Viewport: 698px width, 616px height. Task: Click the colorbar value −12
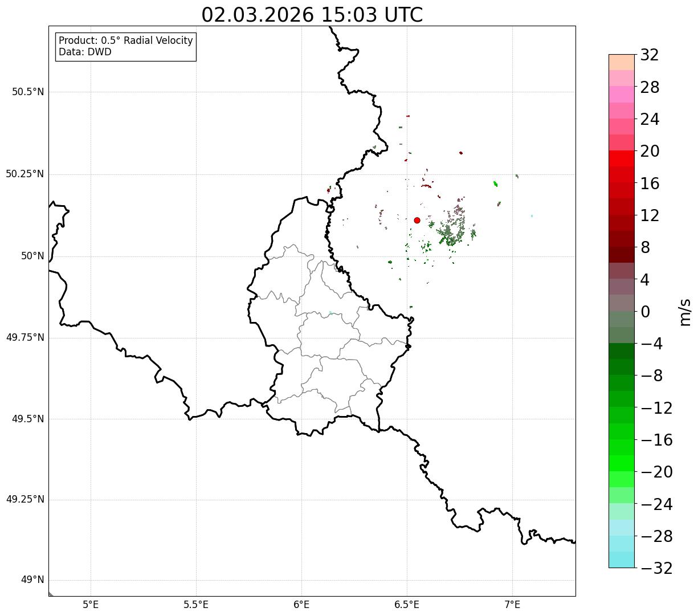(x=656, y=408)
